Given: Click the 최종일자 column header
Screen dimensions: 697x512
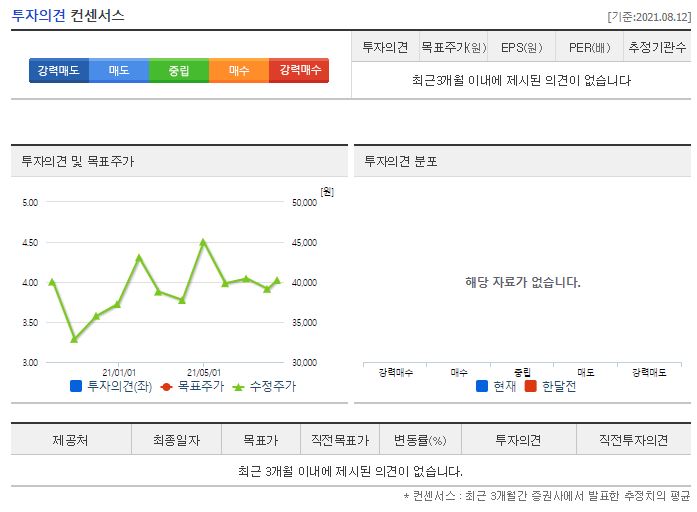Looking at the screenshot, I should pyautogui.click(x=176, y=440).
